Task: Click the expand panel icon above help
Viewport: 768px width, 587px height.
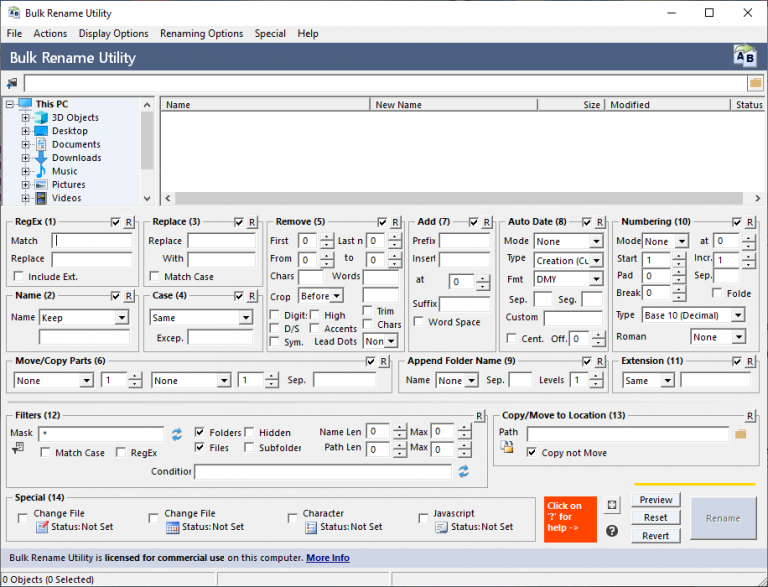Action: point(612,505)
